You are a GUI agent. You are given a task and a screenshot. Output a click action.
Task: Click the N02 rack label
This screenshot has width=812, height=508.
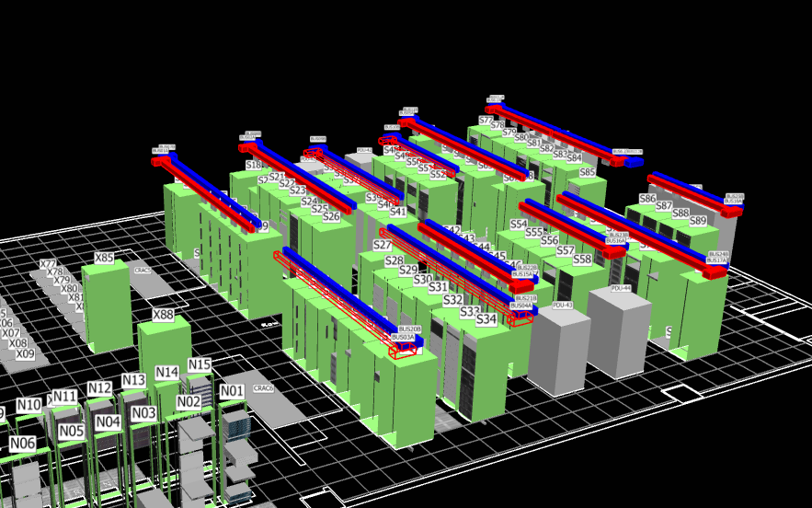coord(189,402)
